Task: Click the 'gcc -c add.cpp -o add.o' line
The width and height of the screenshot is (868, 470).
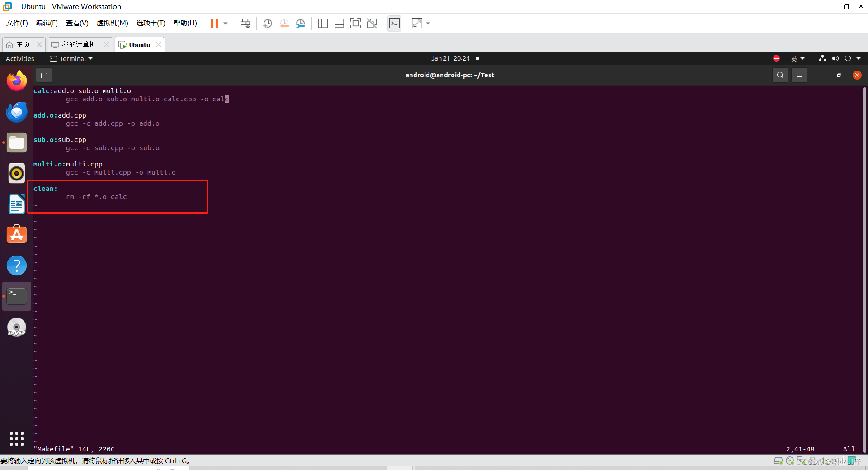Action: [x=113, y=123]
